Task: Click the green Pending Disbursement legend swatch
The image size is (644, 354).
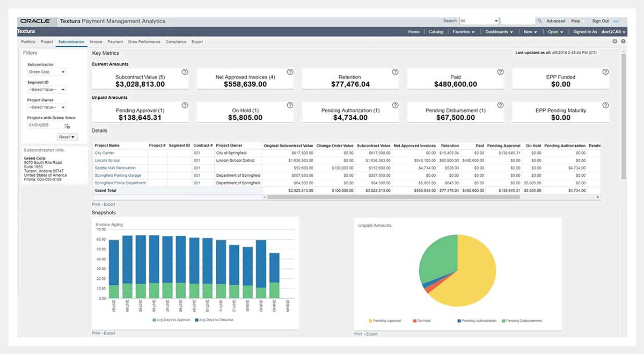Action: [503, 321]
